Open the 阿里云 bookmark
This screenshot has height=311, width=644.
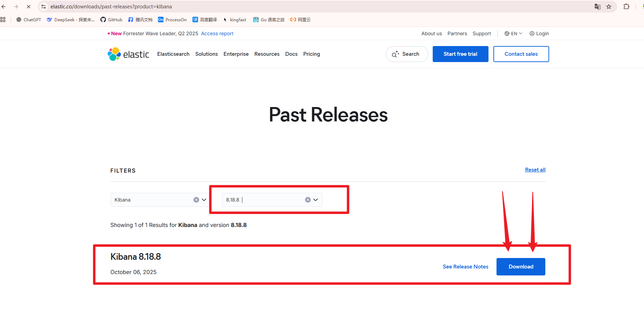tap(301, 20)
